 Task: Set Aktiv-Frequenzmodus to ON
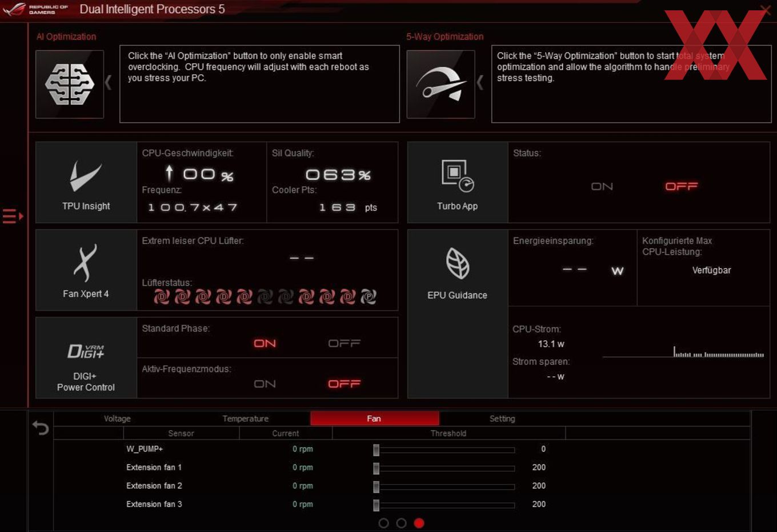(x=265, y=384)
